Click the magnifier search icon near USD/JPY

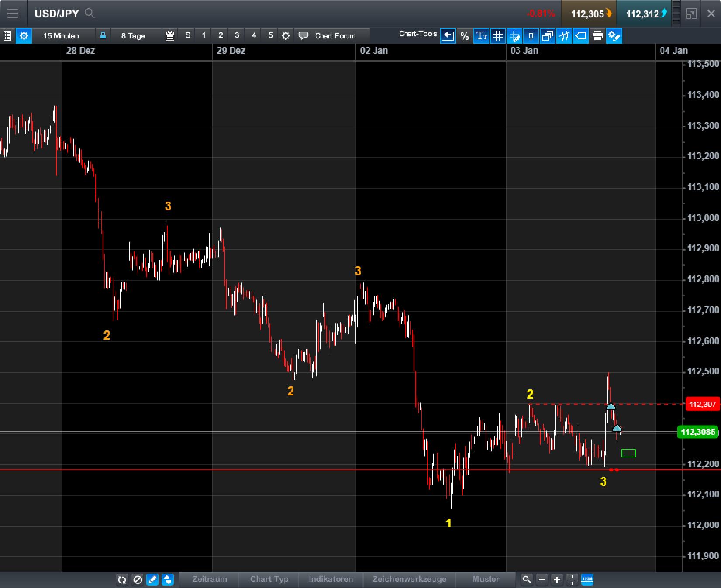[90, 14]
